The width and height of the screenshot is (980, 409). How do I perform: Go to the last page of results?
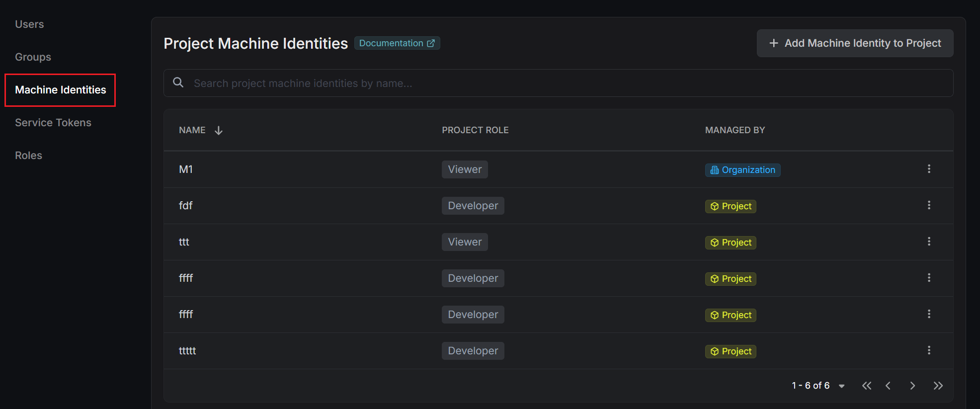coord(937,386)
